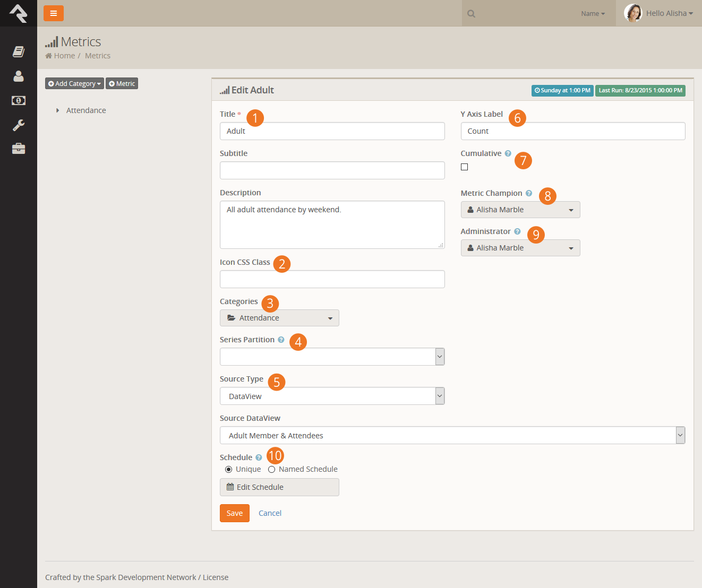This screenshot has width=702, height=588.
Task: Open the wrench tools sidebar icon
Action: pyautogui.click(x=19, y=125)
